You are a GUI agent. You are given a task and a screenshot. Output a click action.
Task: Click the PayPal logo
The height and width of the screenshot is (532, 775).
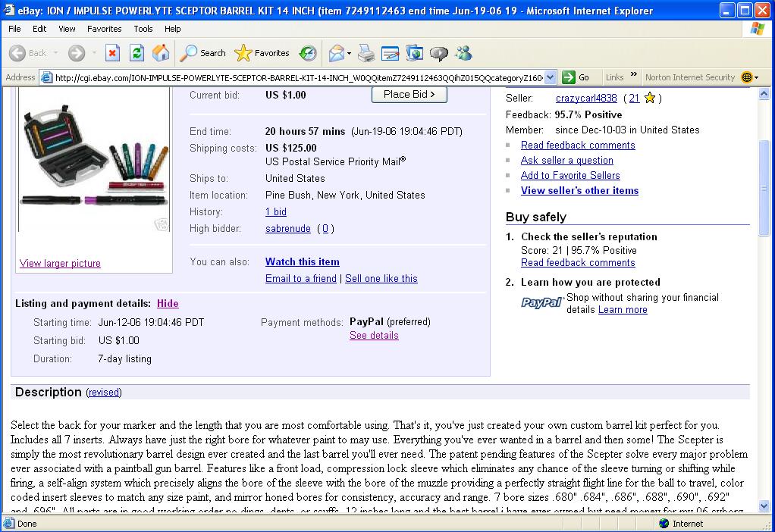pos(542,303)
